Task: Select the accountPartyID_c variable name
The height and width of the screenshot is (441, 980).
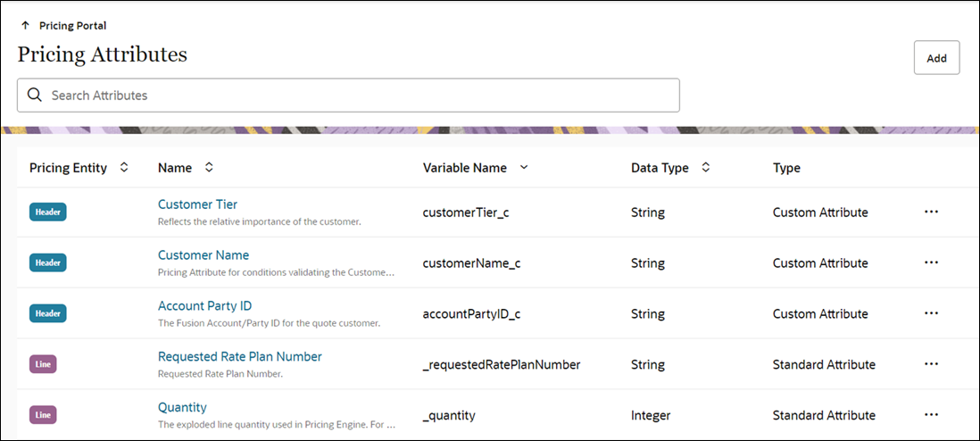Action: pyautogui.click(x=472, y=313)
